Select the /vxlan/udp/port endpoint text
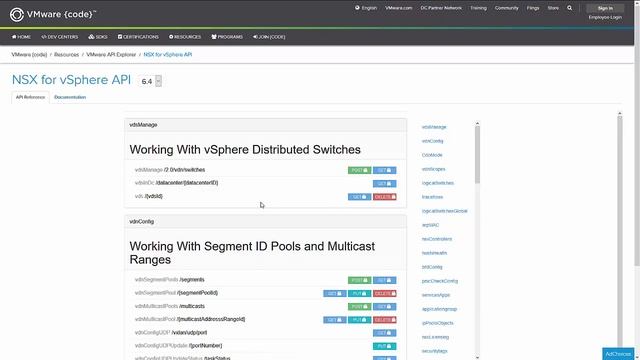The width and height of the screenshot is (640, 360). point(189,333)
